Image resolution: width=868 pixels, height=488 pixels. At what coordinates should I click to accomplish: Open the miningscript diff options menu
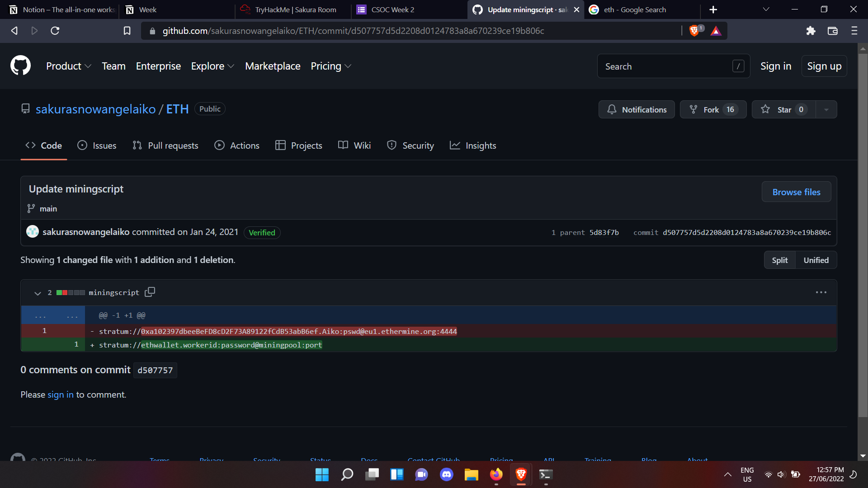pyautogui.click(x=821, y=292)
